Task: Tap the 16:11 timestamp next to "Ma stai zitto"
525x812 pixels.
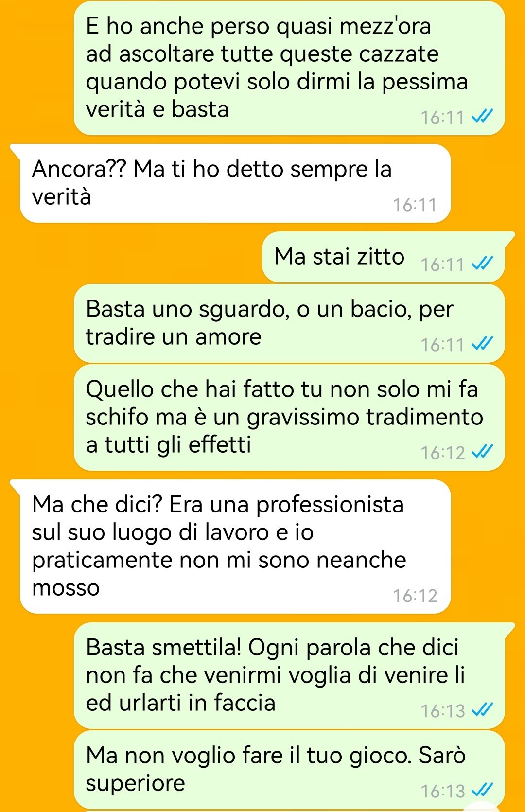Action: [443, 265]
